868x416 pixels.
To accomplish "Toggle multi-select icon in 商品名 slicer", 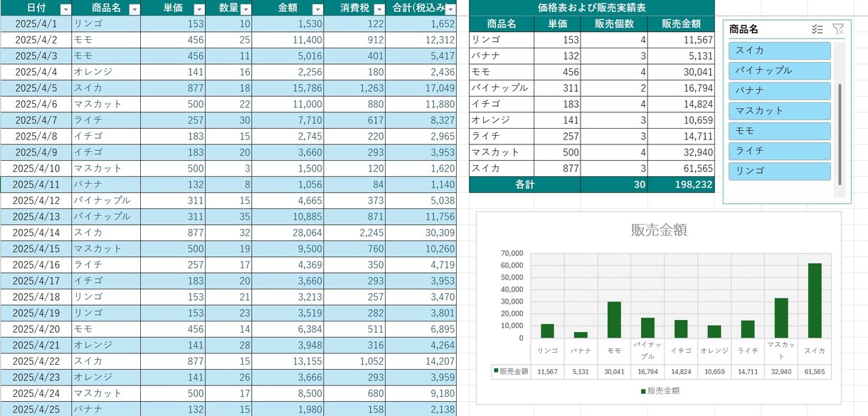I will pyautogui.click(x=817, y=29).
